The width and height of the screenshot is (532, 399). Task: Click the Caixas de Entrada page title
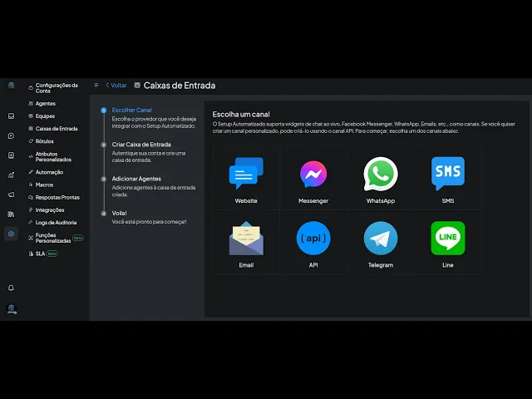tap(180, 86)
